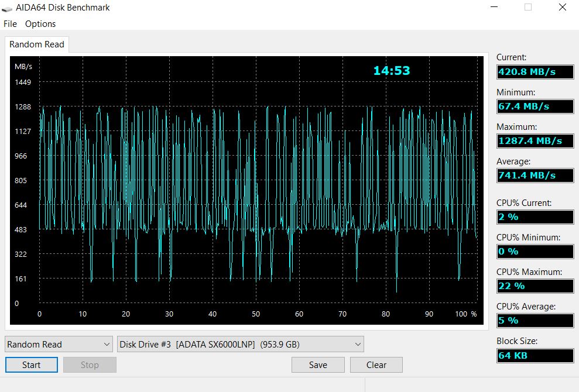The image size is (579, 392).
Task: Select the Random Read tab
Action: click(36, 44)
